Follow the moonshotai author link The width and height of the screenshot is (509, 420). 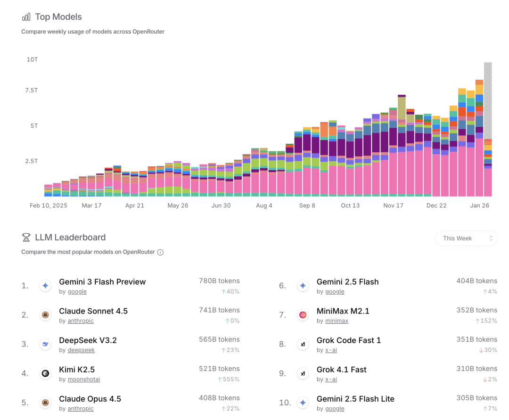pos(84,379)
